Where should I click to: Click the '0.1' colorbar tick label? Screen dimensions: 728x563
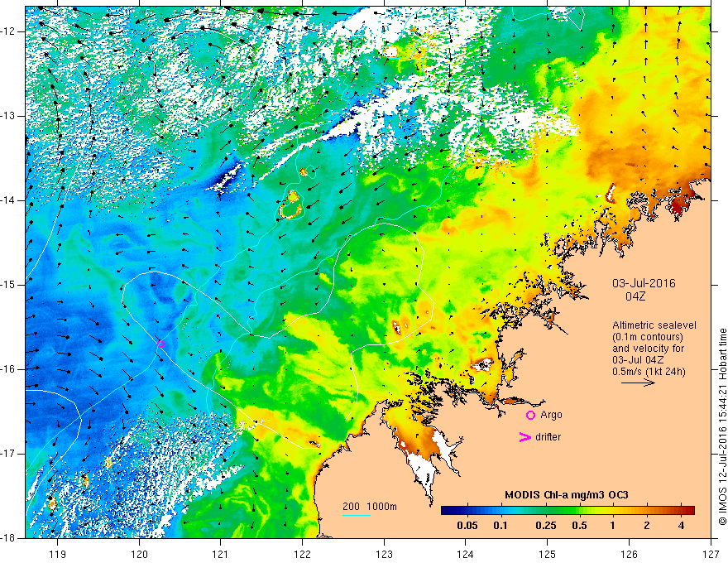pyautogui.click(x=500, y=526)
